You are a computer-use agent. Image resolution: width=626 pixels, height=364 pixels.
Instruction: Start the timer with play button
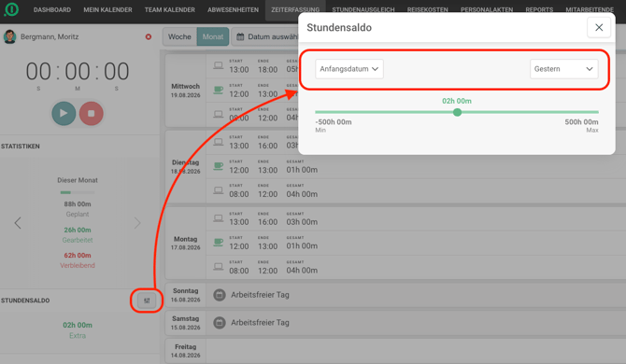pos(64,113)
